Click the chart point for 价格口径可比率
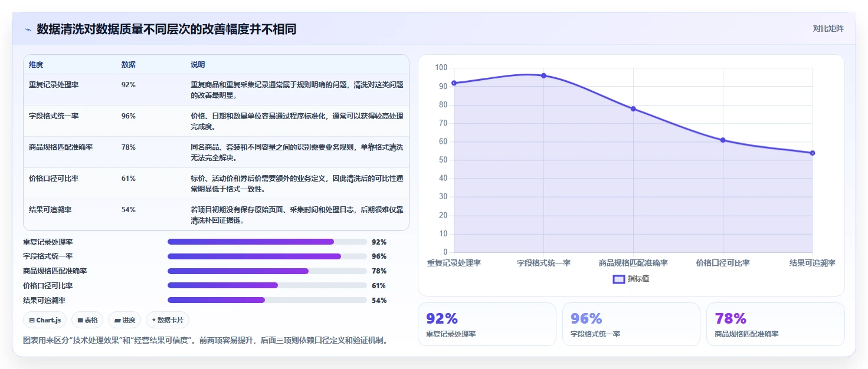The width and height of the screenshot is (868, 369). pos(723,140)
